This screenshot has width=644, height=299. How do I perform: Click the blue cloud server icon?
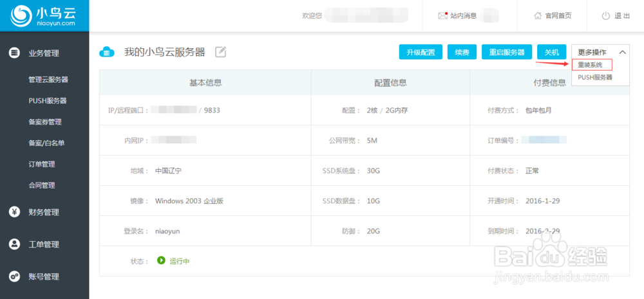(x=107, y=52)
